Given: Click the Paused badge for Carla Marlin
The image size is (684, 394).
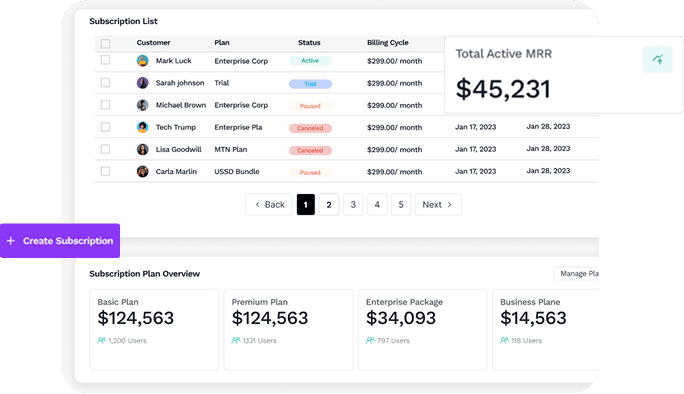Looking at the screenshot, I should [x=310, y=172].
